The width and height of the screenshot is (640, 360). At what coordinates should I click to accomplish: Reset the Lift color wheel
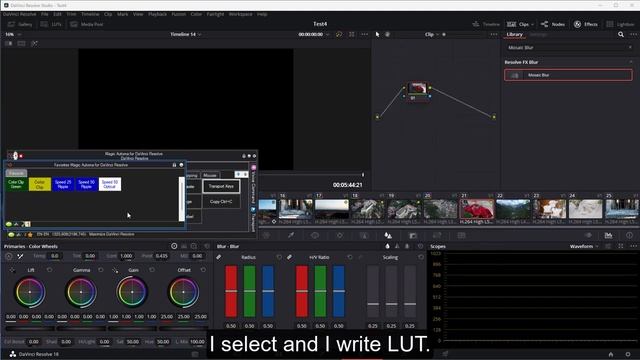pyautogui.click(x=49, y=270)
